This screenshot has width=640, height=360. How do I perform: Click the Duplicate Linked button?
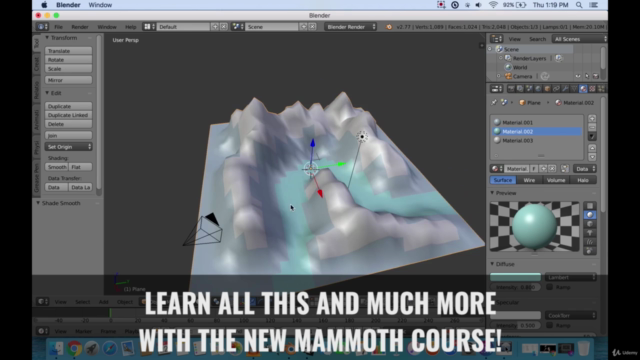point(69,115)
